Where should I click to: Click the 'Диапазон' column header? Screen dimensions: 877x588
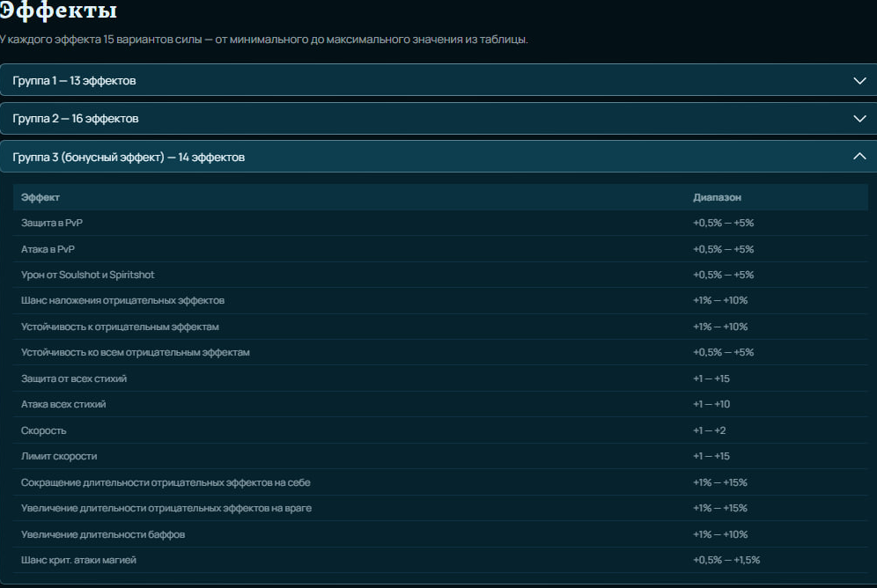tap(717, 197)
